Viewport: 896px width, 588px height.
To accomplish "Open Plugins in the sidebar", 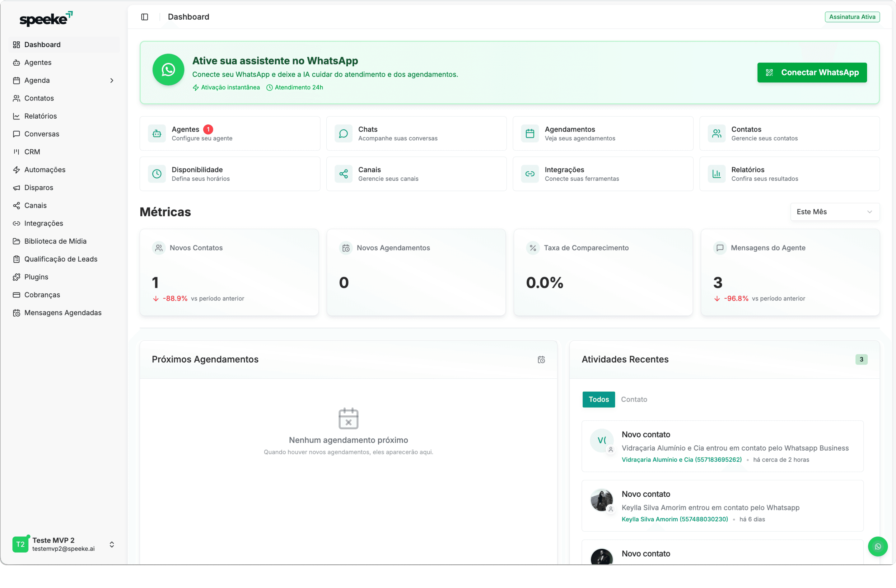I will pyautogui.click(x=64, y=277).
